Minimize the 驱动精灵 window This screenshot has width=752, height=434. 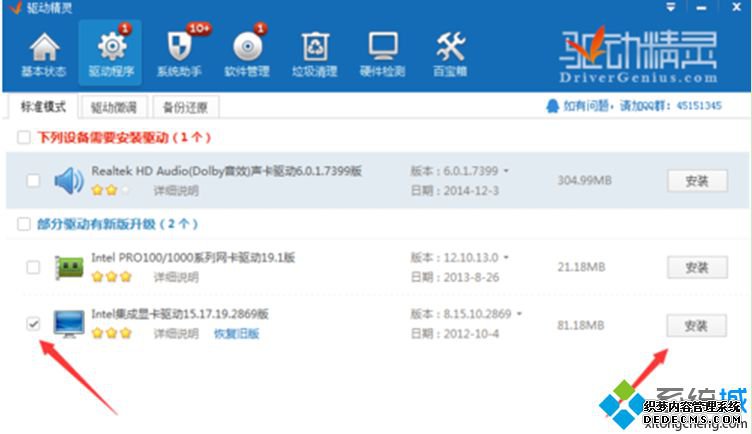pyautogui.click(x=702, y=8)
